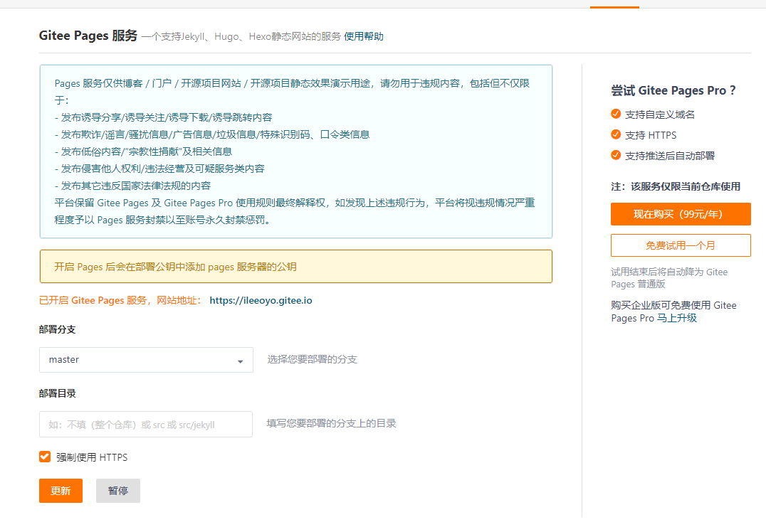Click the rule line 发布侵害他人权利
This screenshot has height=532, width=766.
tap(159, 169)
